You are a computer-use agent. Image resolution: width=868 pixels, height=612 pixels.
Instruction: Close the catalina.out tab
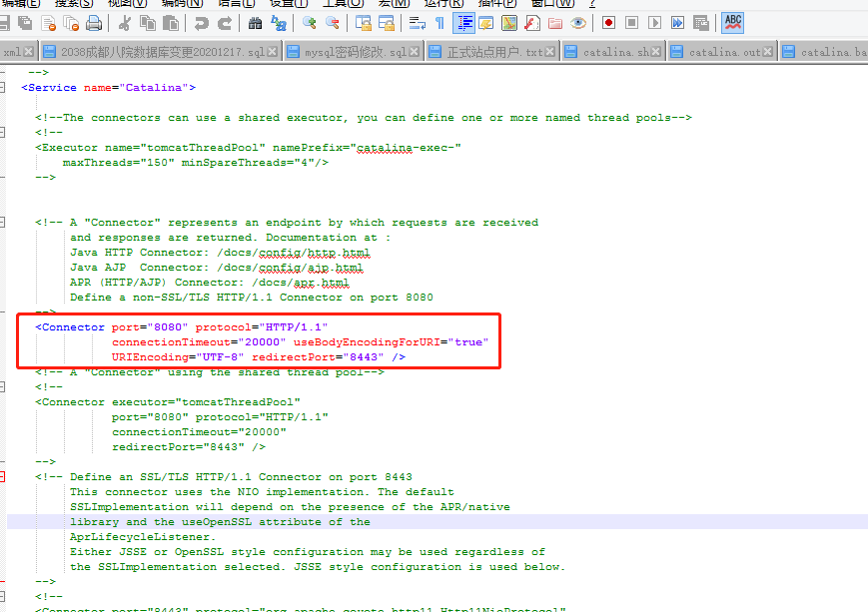point(768,52)
